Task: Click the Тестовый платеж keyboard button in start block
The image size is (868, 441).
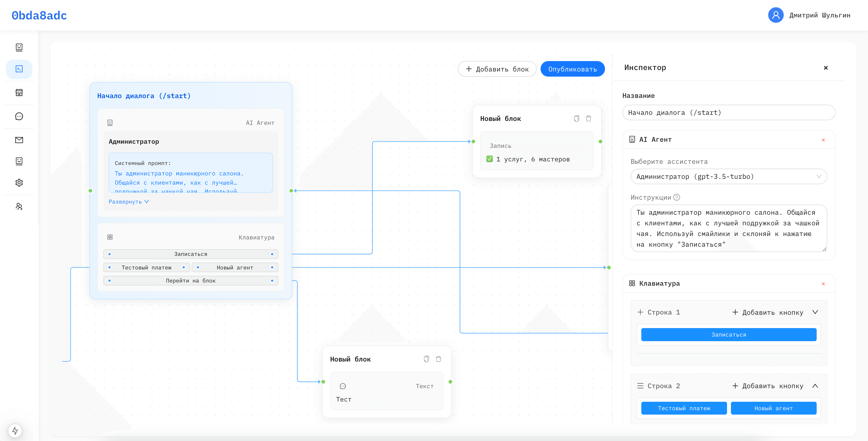Action: [x=147, y=267]
